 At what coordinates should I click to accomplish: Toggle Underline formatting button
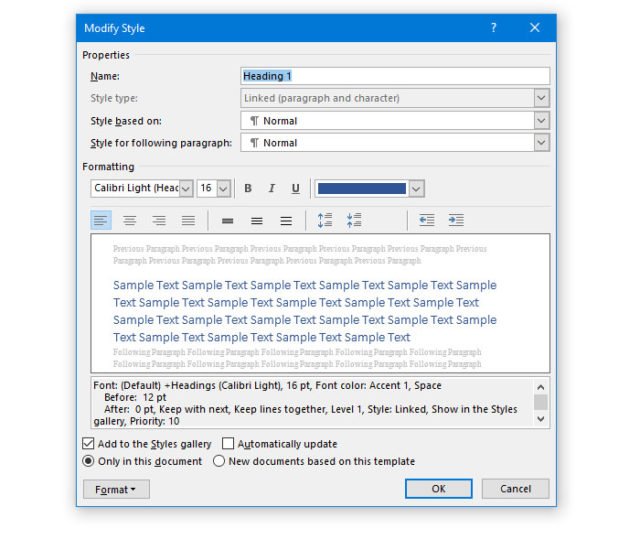[296, 188]
